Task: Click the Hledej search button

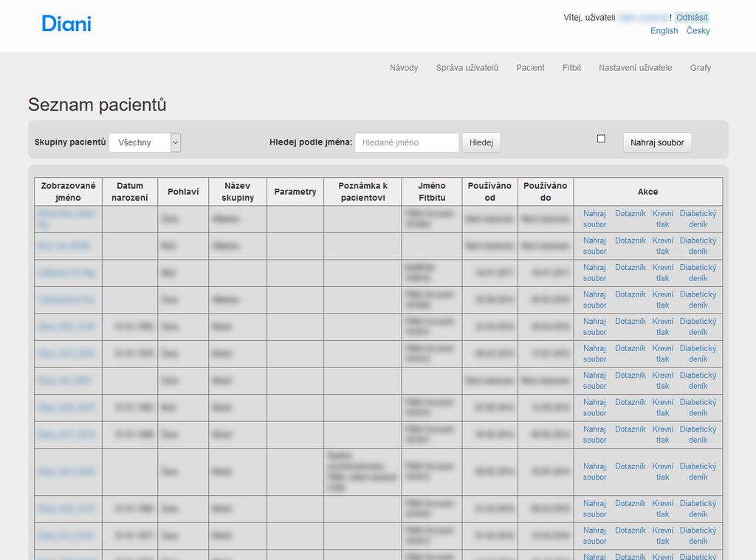Action: click(481, 142)
